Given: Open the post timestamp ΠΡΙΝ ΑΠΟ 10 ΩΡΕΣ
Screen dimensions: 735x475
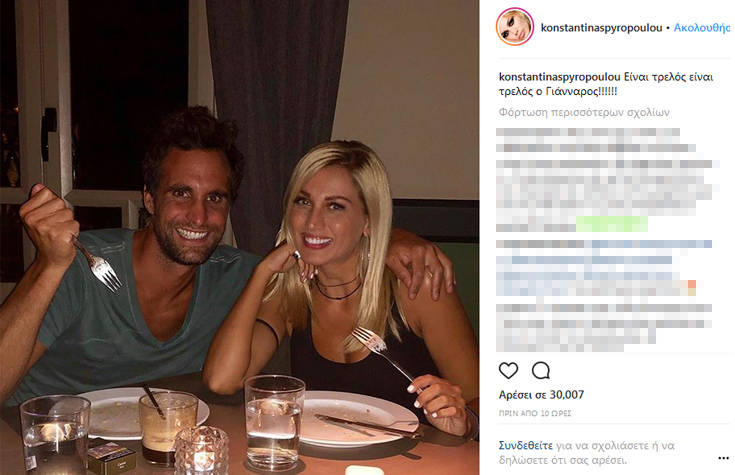Looking at the screenshot, I should (535, 414).
